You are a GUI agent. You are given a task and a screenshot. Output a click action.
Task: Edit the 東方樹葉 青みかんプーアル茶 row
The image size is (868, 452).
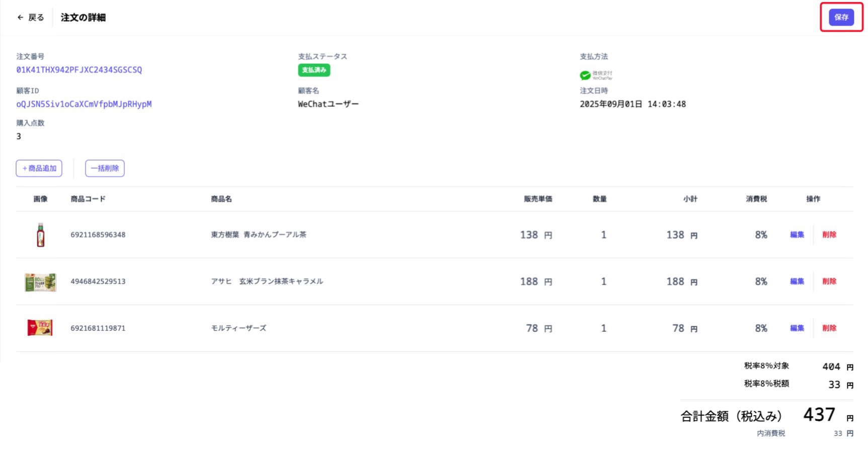(797, 235)
